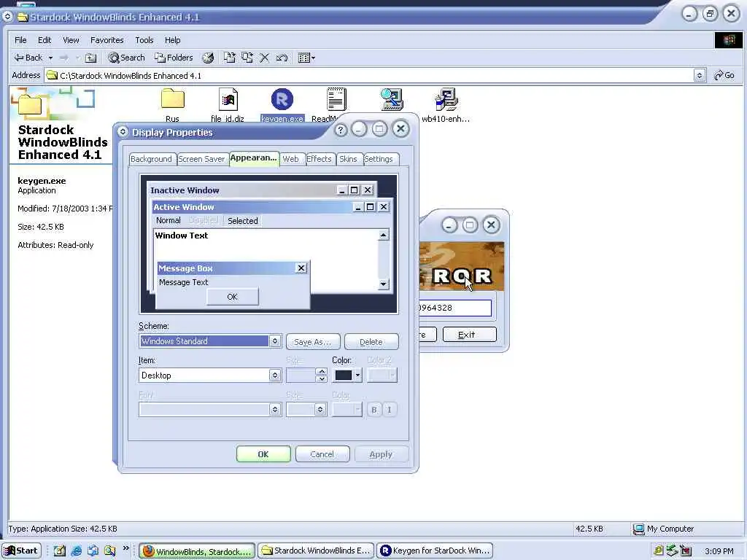Open the Back history dropdown arrow
This screenshot has height=560, width=747.
click(x=50, y=58)
